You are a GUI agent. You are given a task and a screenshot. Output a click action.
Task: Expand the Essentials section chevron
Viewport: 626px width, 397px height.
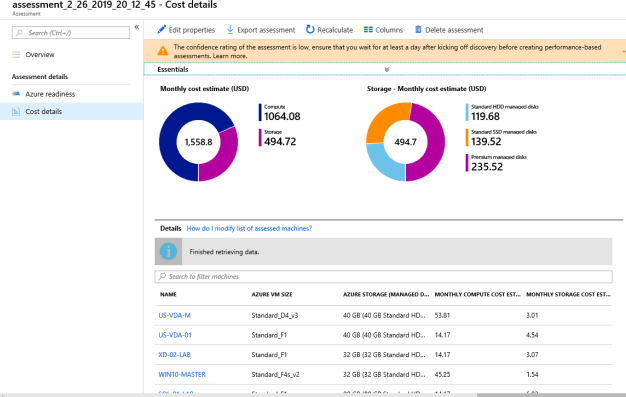[x=386, y=69]
